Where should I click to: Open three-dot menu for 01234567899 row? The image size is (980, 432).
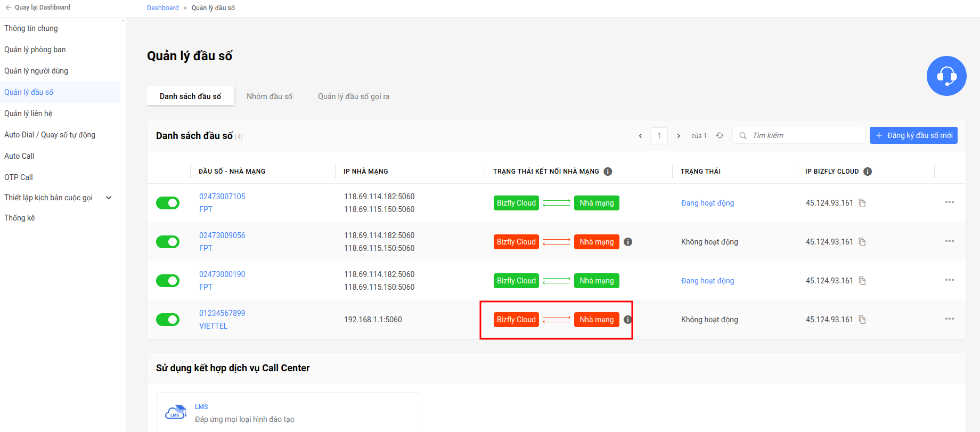point(950,319)
